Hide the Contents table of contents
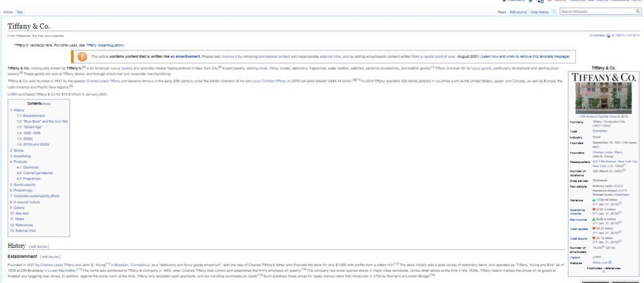644x283 pixels. click(x=47, y=104)
